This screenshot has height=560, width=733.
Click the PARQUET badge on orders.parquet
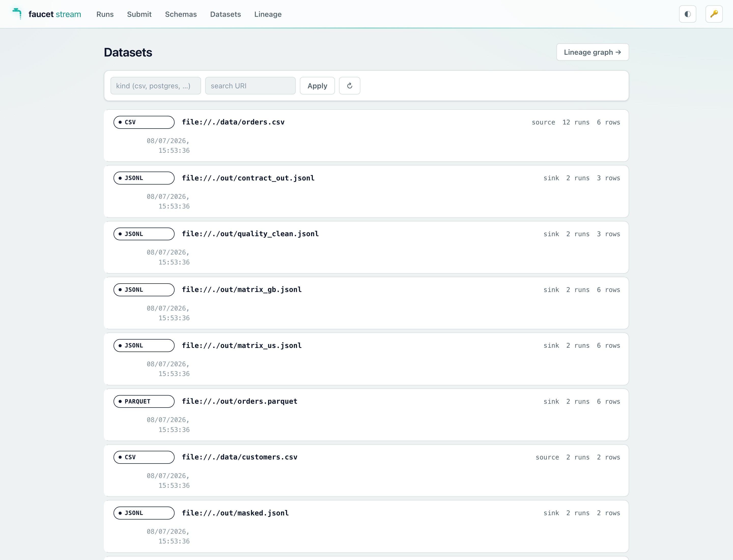pos(144,401)
